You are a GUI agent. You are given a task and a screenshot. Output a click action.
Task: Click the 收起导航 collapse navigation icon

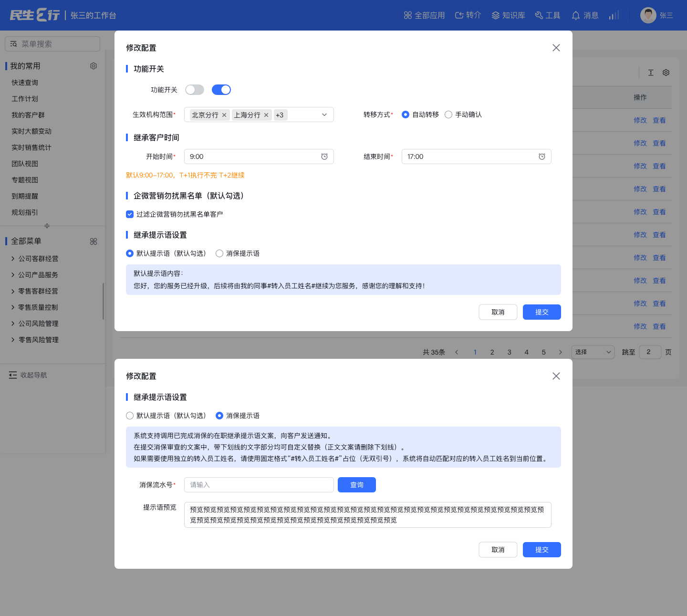point(13,375)
